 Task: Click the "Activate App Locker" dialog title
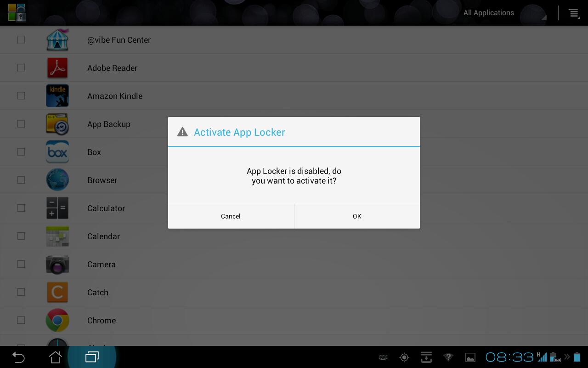[239, 132]
